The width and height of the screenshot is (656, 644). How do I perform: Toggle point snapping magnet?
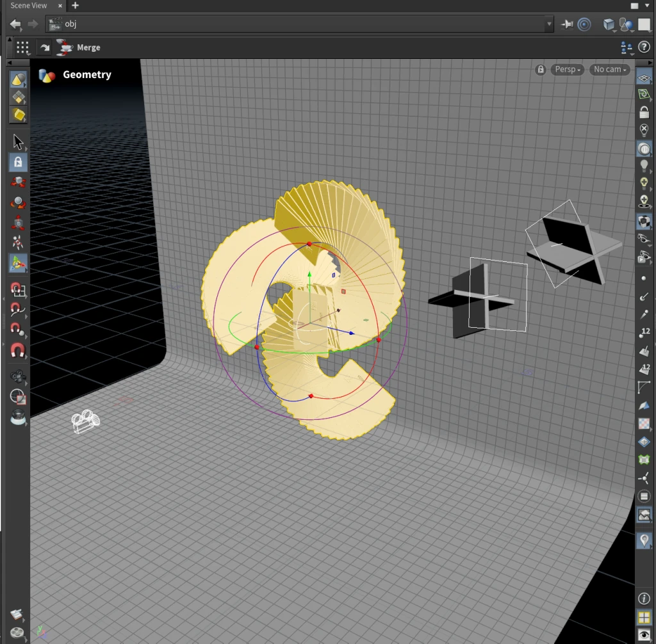pyautogui.click(x=18, y=330)
